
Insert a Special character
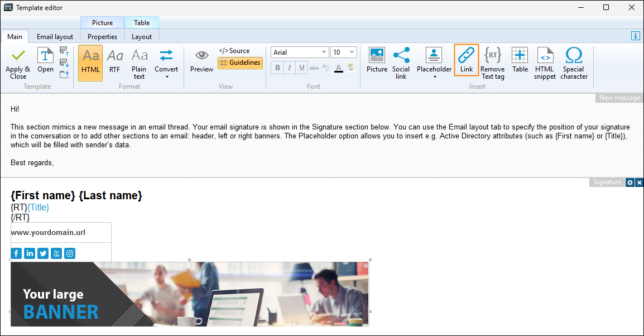point(574,63)
